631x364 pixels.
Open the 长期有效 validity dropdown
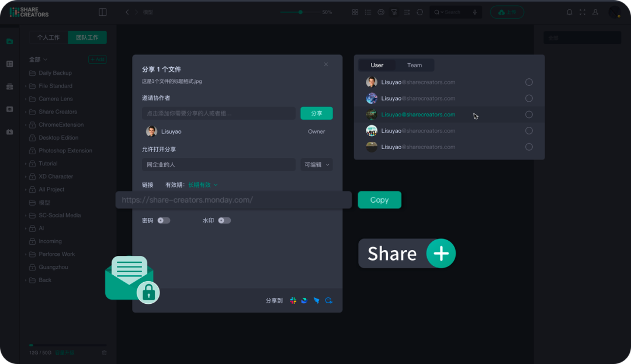[x=203, y=185]
